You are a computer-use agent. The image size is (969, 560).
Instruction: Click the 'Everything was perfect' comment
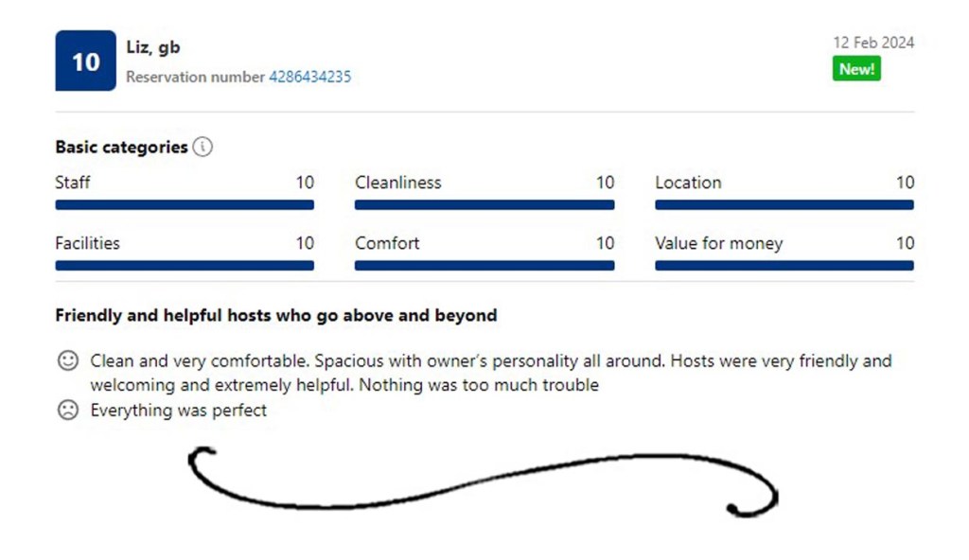179,411
